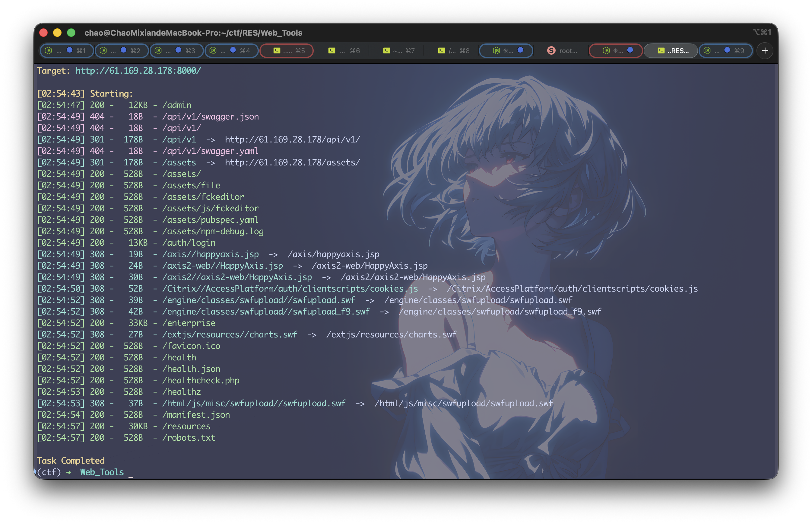Click the window title in titlebar
The height and width of the screenshot is (524, 812).
pyautogui.click(x=193, y=33)
